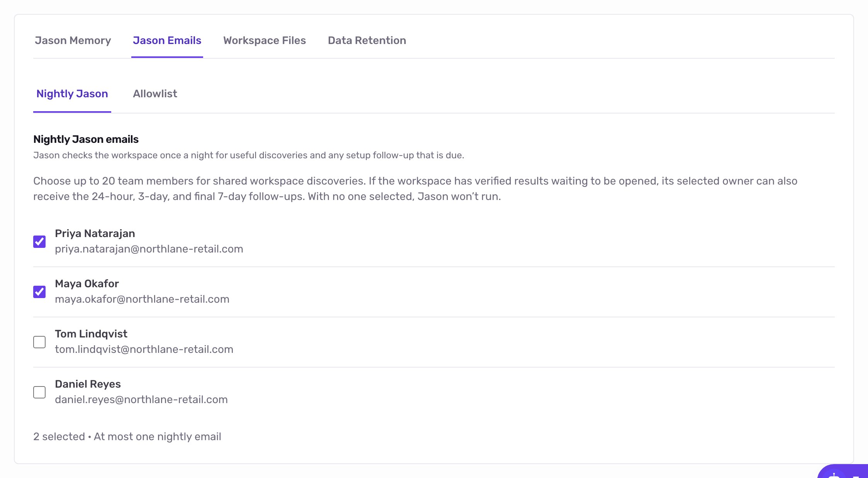Image resolution: width=868 pixels, height=478 pixels.
Task: Click the Nightly Jason emails heading
Action: (x=86, y=139)
